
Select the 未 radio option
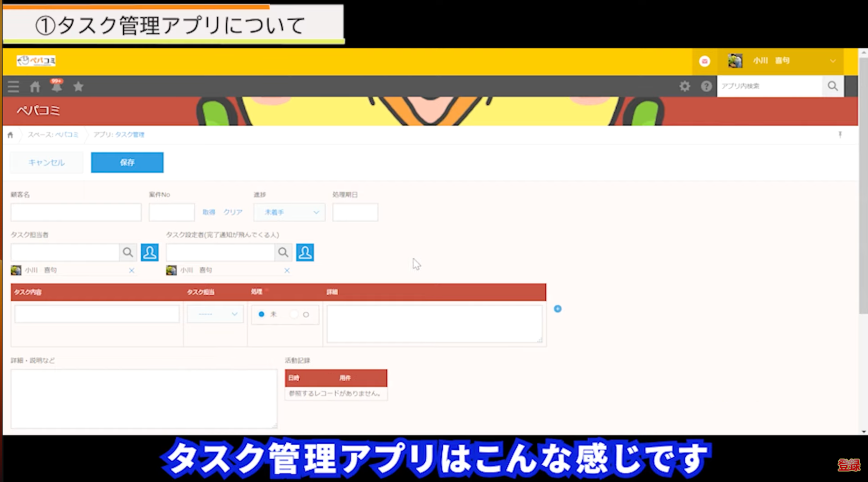coord(261,314)
